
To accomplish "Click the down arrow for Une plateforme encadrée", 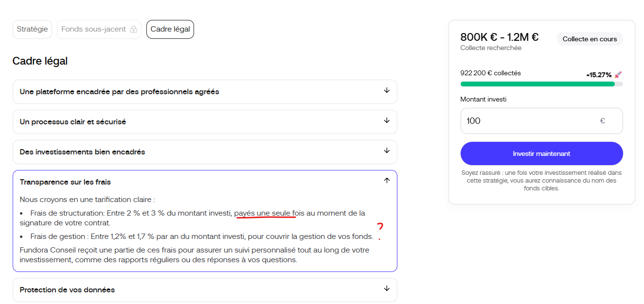I will (x=387, y=91).
